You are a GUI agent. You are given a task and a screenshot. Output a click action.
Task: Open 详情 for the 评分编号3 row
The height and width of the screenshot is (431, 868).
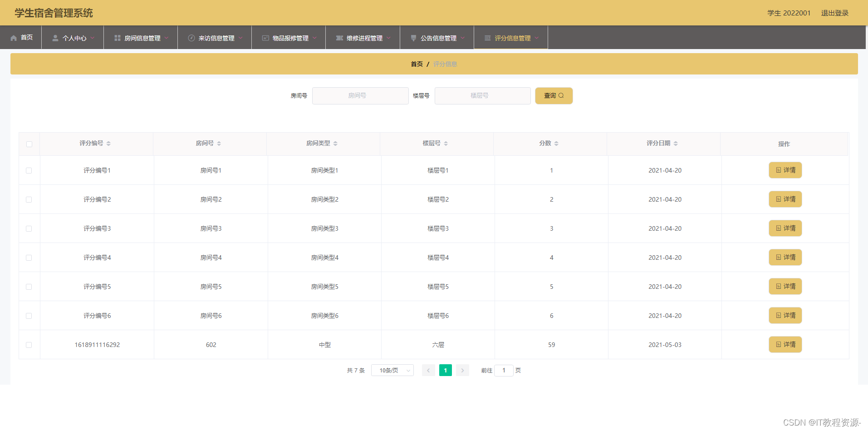[x=785, y=228]
